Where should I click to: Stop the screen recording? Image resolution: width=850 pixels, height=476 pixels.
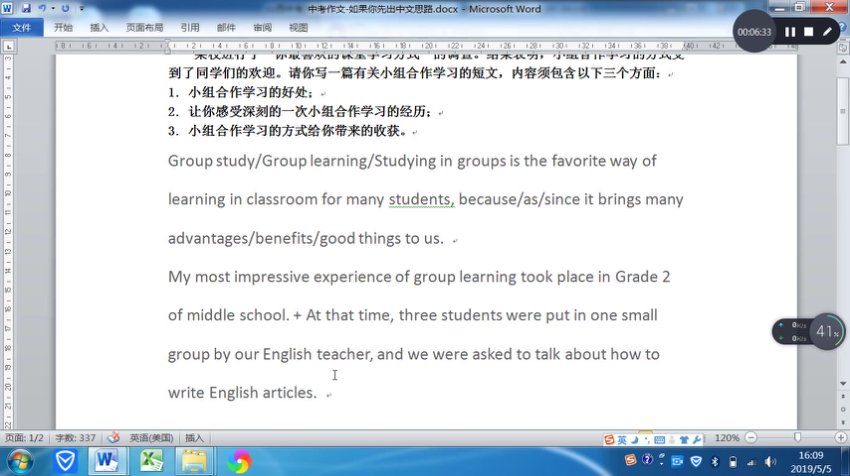809,32
